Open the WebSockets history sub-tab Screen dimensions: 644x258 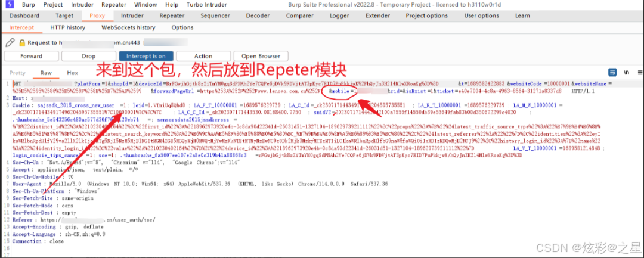point(128,27)
